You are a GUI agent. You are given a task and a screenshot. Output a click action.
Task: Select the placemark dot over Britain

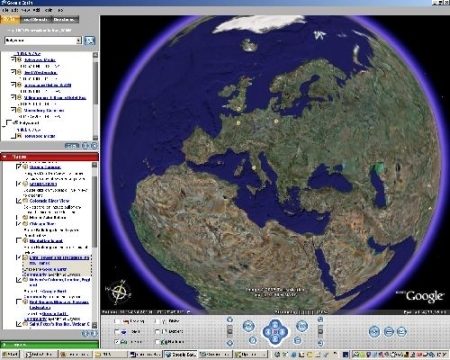239,109
